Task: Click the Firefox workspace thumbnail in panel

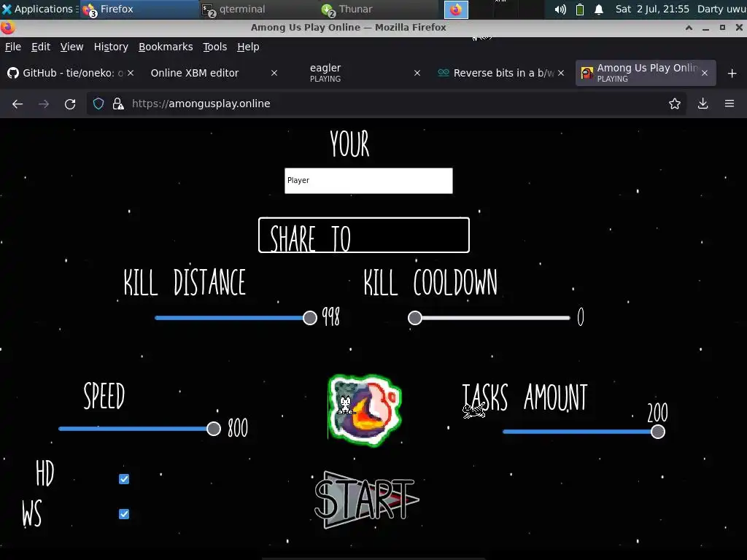Action: 456,9
